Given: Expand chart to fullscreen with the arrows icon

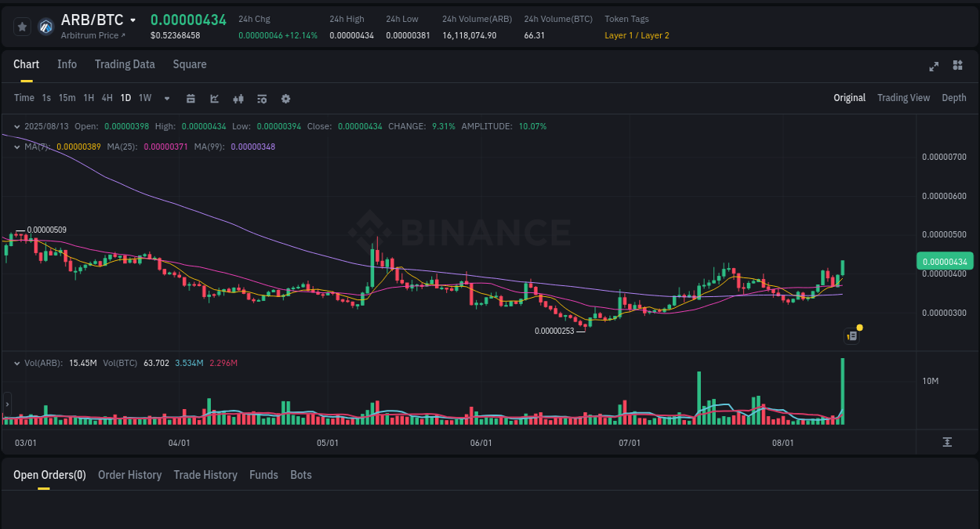Looking at the screenshot, I should pos(933,67).
